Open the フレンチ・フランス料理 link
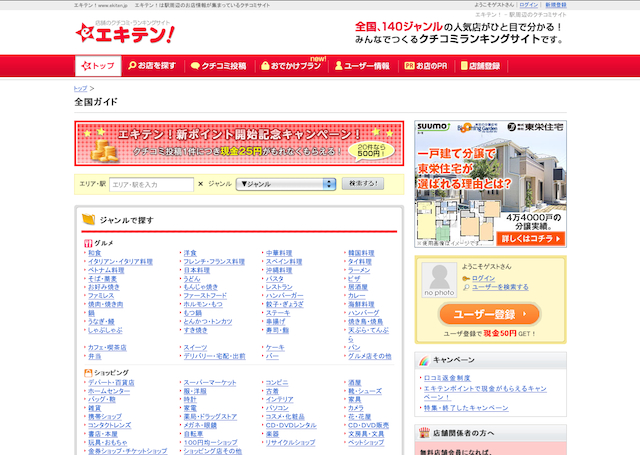 (x=214, y=262)
